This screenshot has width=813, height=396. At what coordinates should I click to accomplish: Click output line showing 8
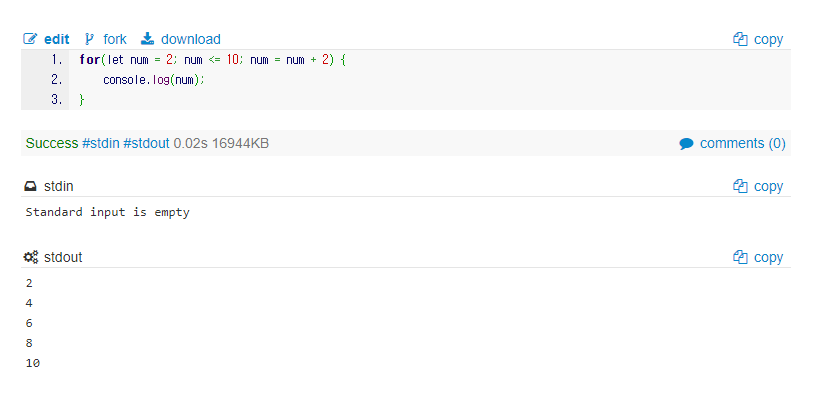(29, 343)
